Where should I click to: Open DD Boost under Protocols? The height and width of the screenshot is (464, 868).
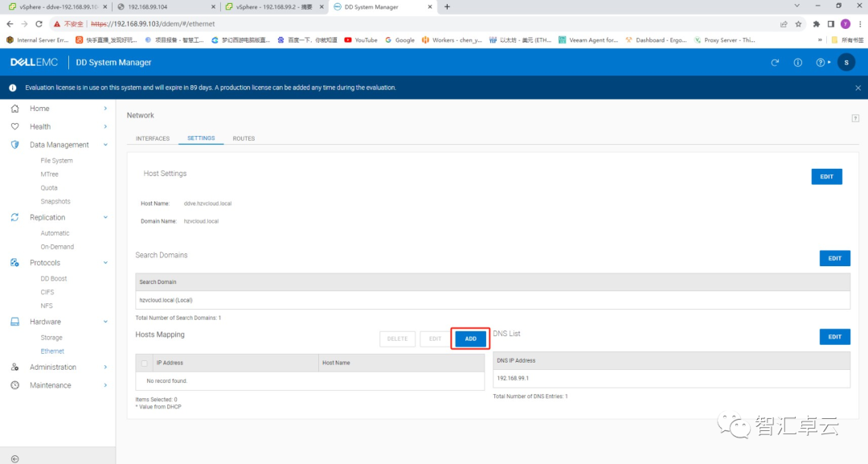pos(54,278)
